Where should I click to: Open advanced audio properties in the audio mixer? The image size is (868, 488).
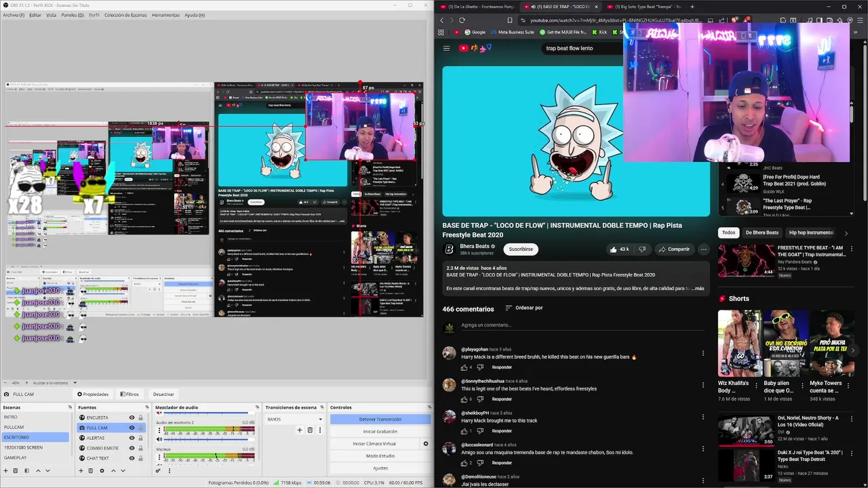coord(158,470)
